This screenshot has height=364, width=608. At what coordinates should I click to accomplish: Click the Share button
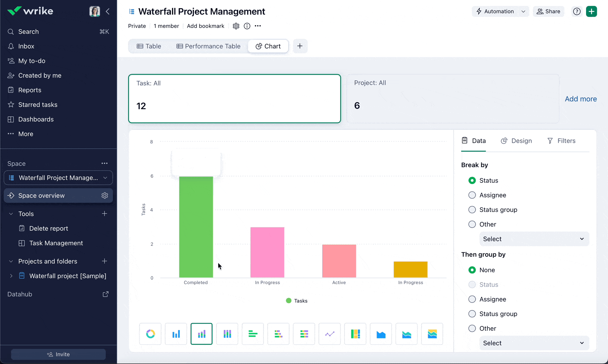pos(549,11)
